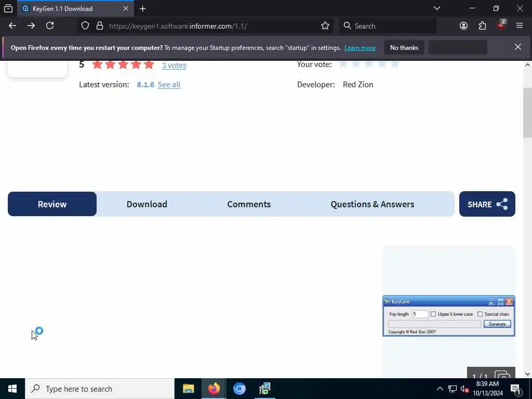This screenshot has width=532, height=399.
Task: Bookmark this page with star icon
Action: click(x=325, y=26)
